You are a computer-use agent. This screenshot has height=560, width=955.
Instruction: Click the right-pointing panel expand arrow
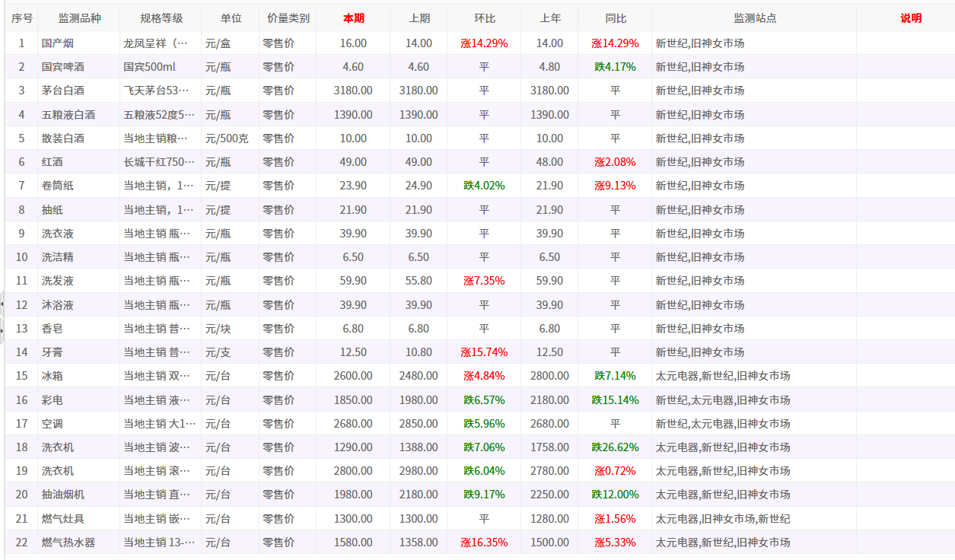(2, 330)
